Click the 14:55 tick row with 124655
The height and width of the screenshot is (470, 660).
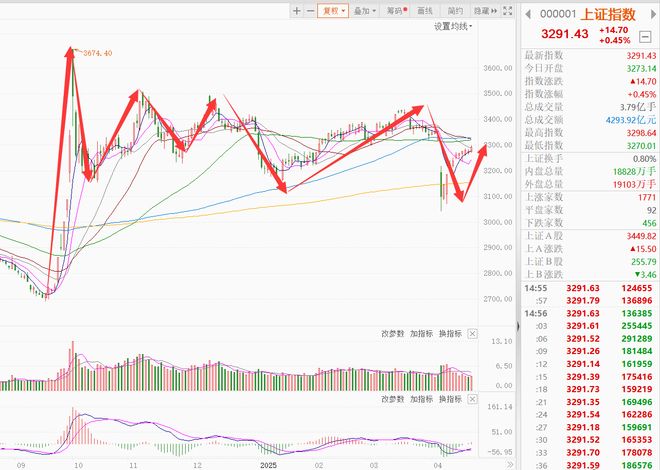[x=590, y=288]
